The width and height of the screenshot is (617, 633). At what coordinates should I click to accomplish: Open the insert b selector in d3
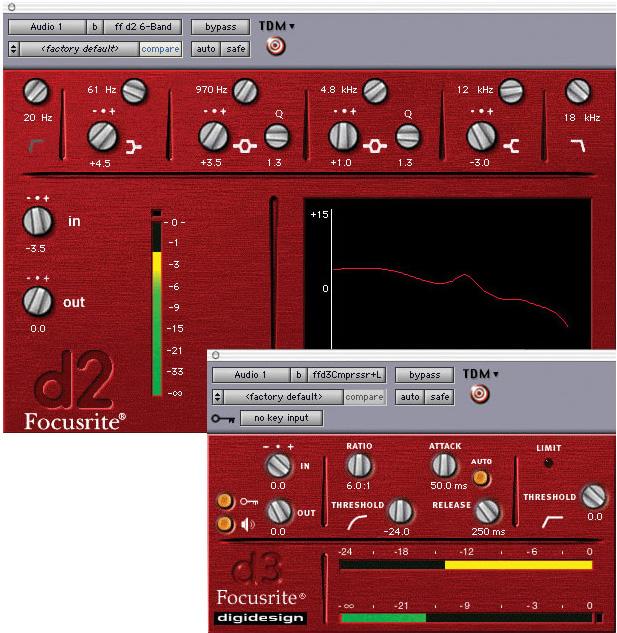coord(299,375)
